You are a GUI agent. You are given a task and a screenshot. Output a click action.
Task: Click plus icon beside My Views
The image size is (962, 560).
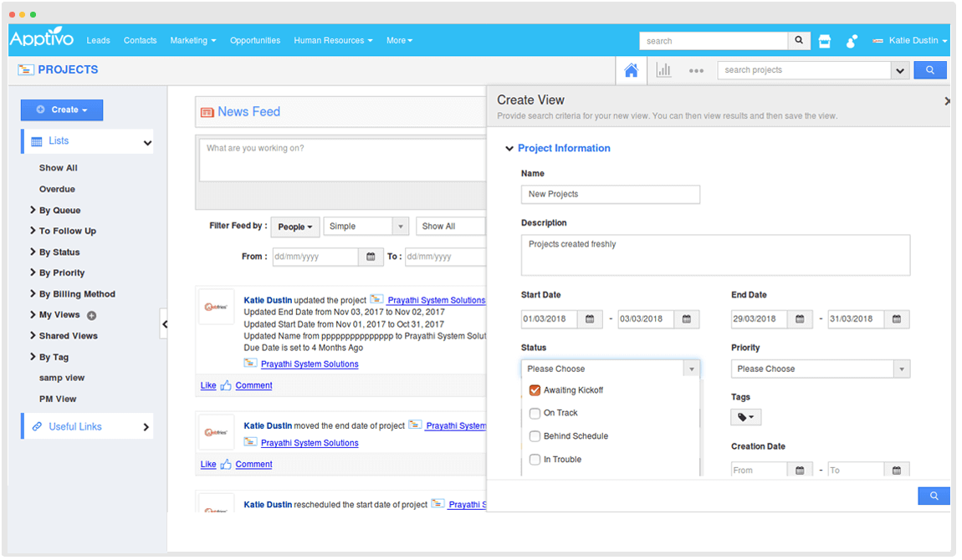tap(92, 315)
